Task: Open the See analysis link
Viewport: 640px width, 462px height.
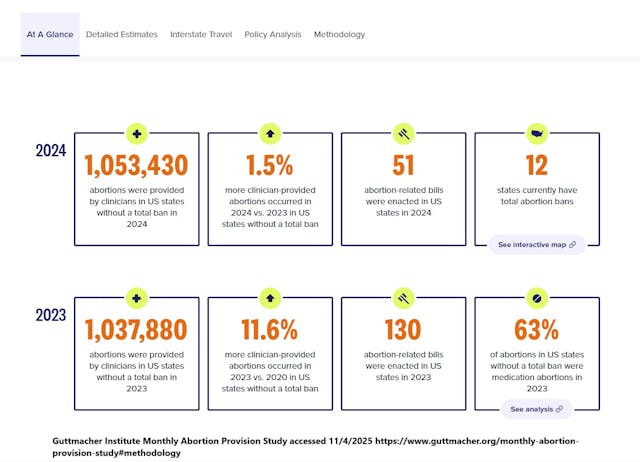Action: click(x=537, y=409)
